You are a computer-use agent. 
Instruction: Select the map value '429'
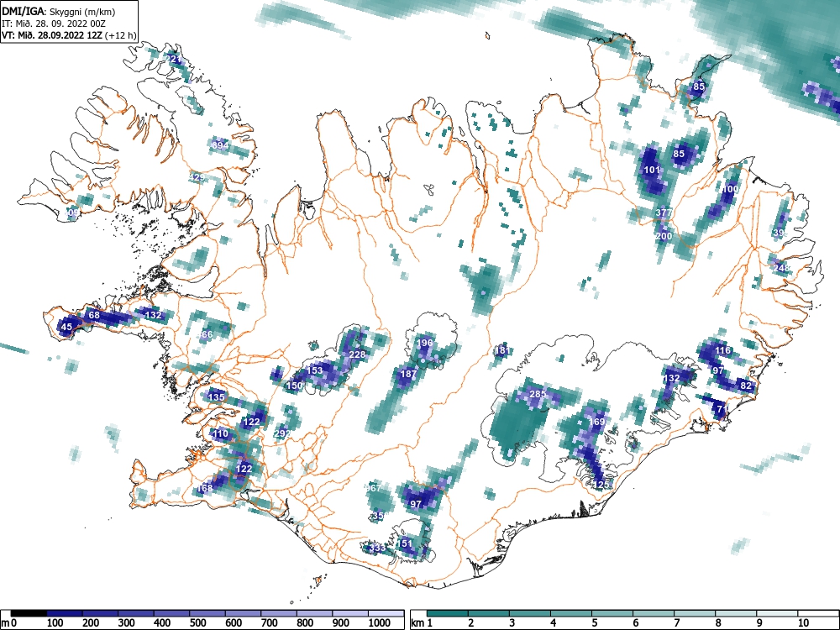click(x=197, y=177)
